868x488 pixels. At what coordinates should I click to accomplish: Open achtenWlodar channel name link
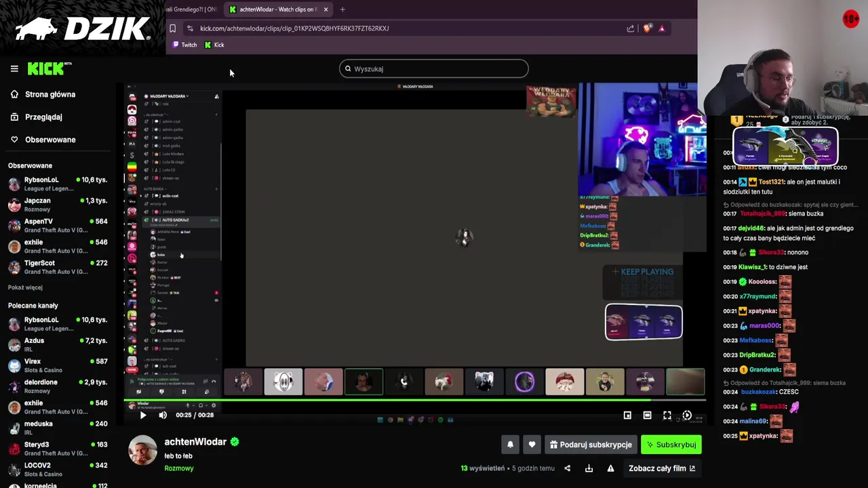click(195, 442)
